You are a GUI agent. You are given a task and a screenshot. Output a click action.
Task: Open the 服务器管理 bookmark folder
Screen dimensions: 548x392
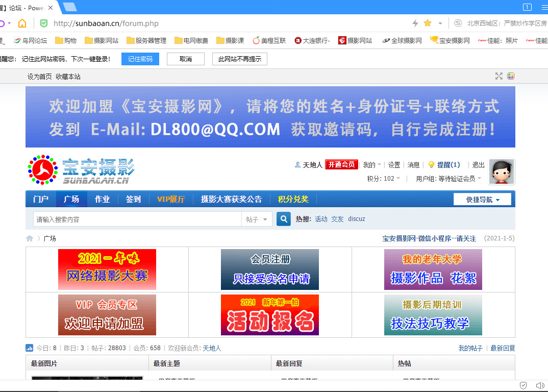coord(146,40)
